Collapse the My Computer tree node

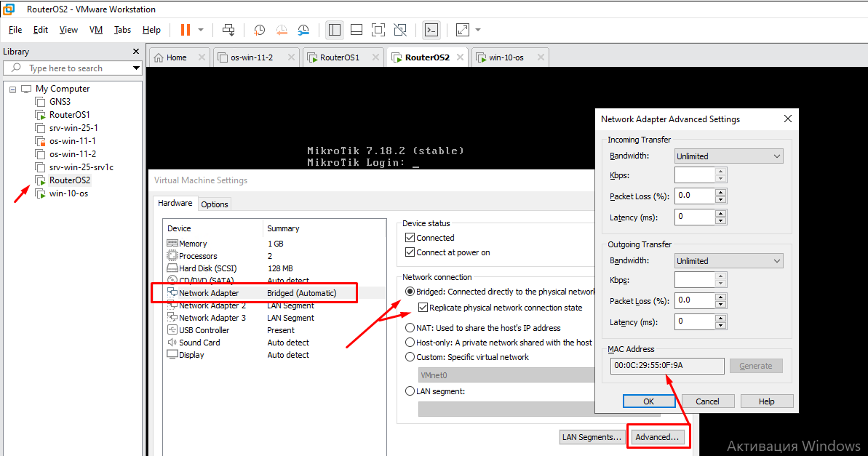coord(12,89)
